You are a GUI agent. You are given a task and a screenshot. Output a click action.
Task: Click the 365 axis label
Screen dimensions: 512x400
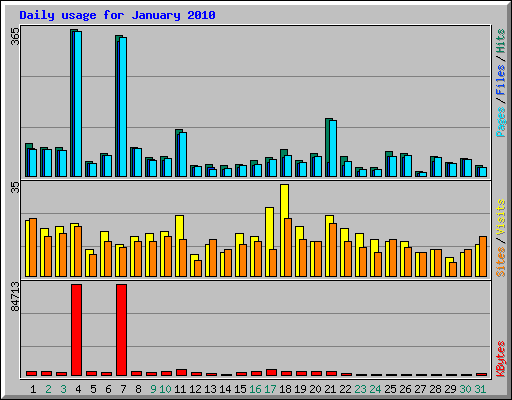point(15,36)
